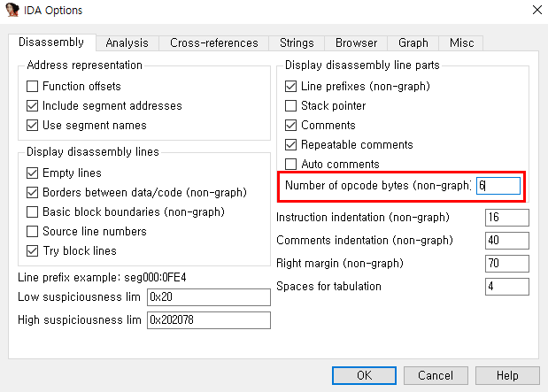Toggle Repeatable comments checkbox
This screenshot has width=548, height=392.
click(290, 144)
